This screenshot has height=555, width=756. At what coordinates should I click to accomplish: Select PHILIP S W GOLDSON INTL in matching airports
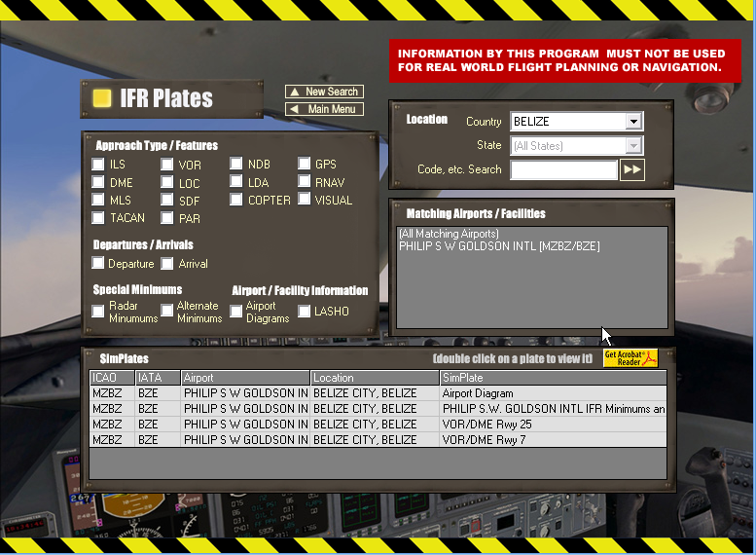499,247
